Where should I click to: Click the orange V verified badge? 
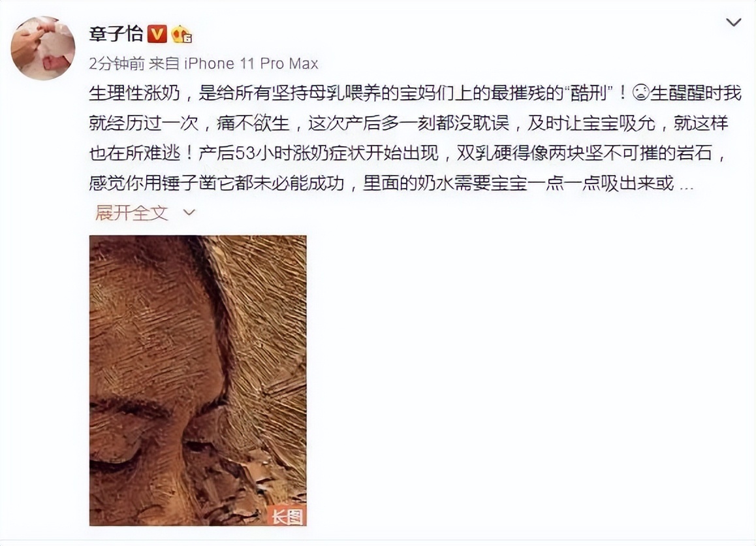[157, 34]
